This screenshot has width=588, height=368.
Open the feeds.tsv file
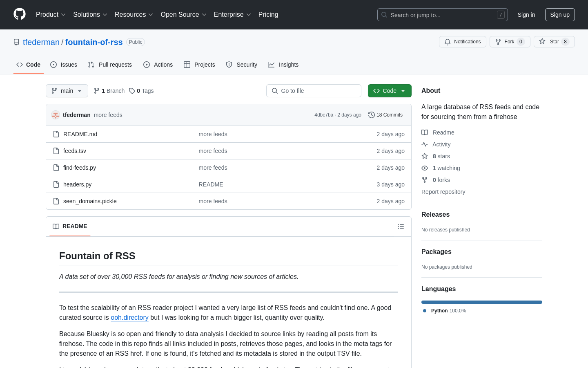pos(75,151)
